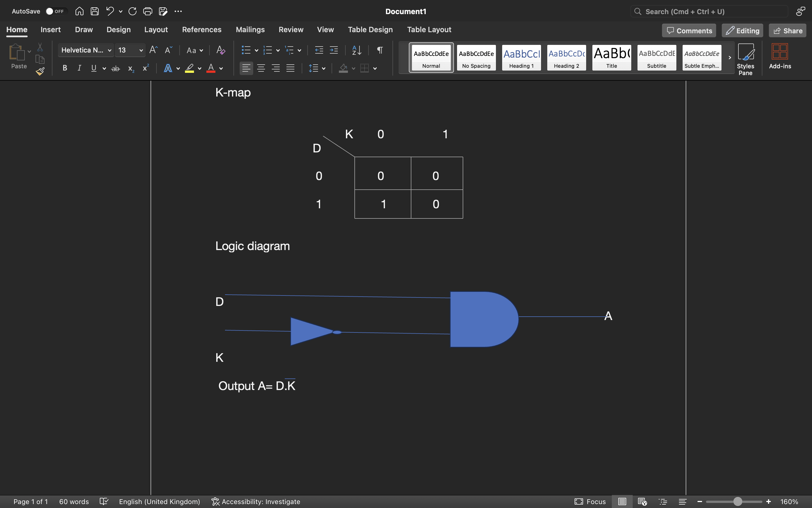Click the search field
Viewport: 812px width, 508px height.
pos(709,11)
